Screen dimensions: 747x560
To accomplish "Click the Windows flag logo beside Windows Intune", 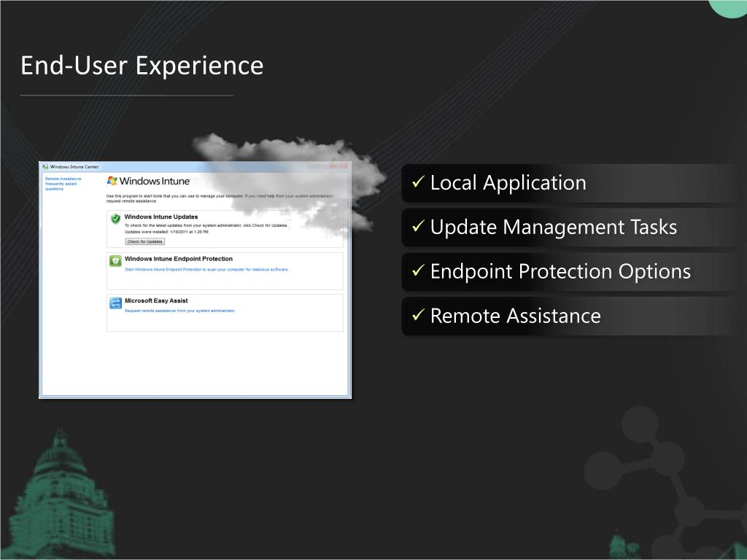I will click(x=112, y=181).
